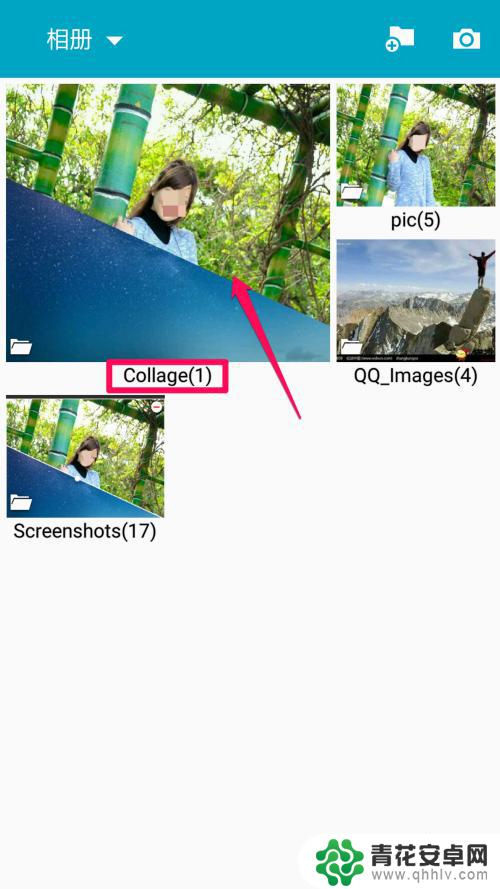
Task: Select the Screenshots(17) label
Action: (85, 531)
